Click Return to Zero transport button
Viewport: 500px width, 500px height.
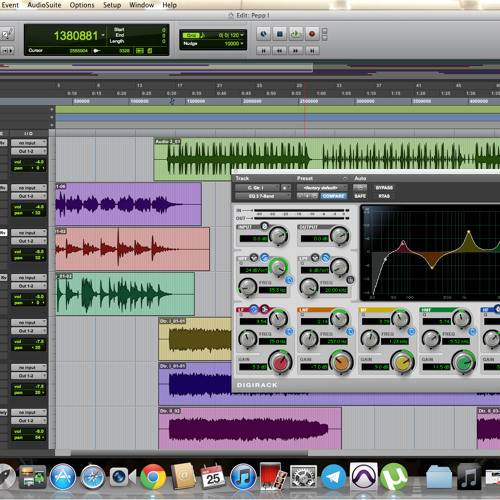[263, 50]
